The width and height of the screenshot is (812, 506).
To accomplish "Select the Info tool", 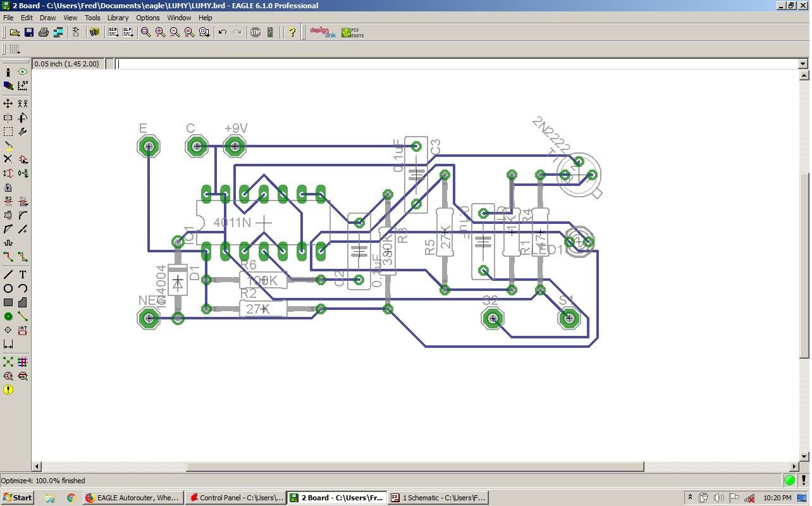I will tap(8, 71).
